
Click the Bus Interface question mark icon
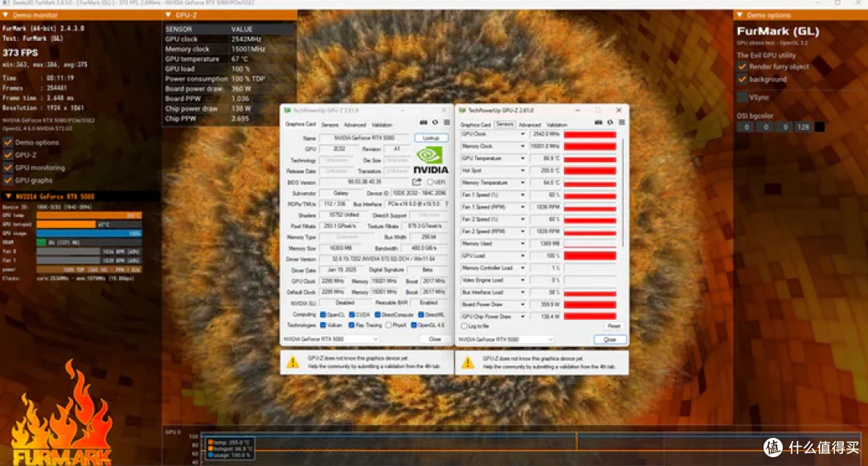[x=446, y=203]
